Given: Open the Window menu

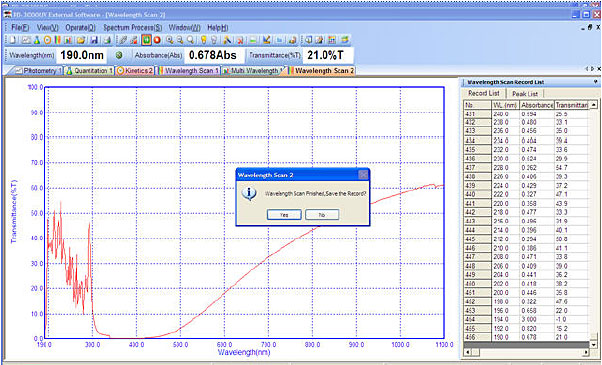Looking at the screenshot, I should (x=185, y=28).
